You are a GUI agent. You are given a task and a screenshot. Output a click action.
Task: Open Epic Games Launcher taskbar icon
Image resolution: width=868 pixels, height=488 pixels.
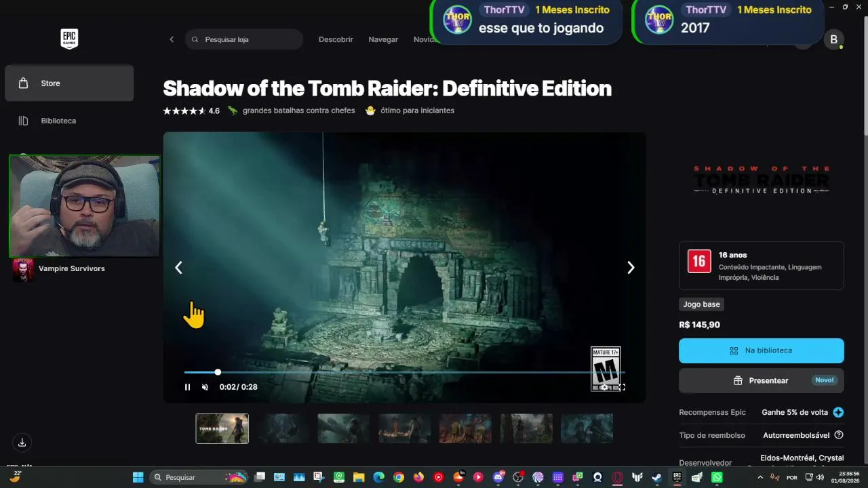coord(677,477)
